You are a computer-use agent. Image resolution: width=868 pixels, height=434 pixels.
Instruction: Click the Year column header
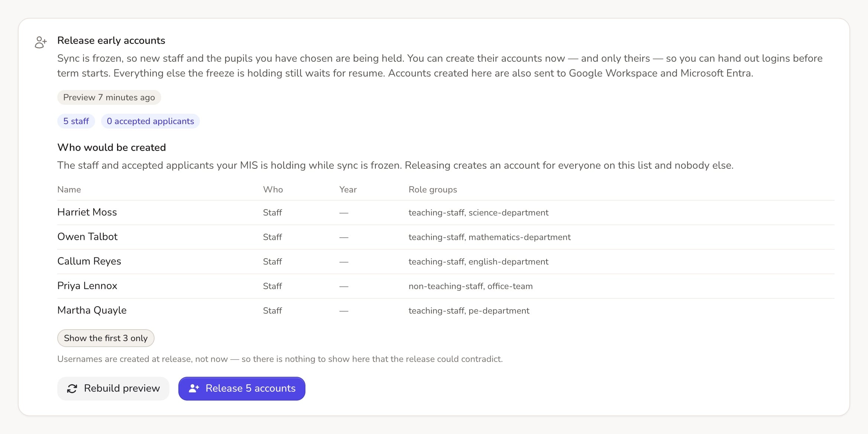pyautogui.click(x=348, y=190)
